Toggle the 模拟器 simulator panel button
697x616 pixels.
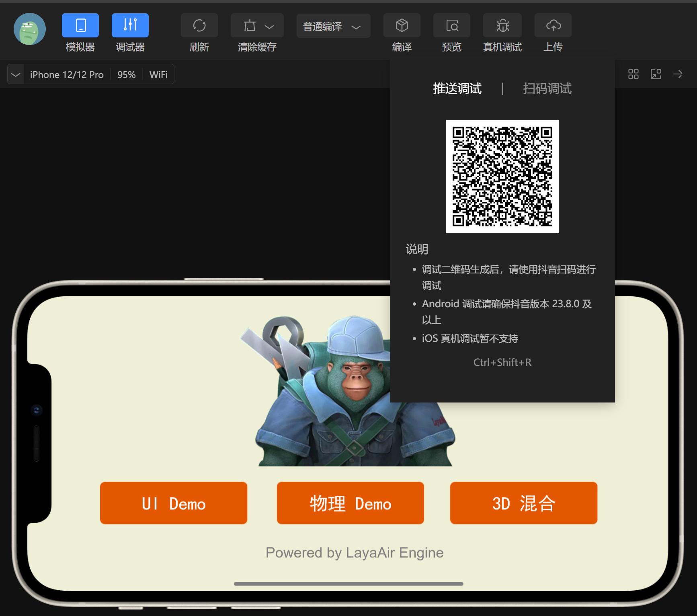point(80,25)
